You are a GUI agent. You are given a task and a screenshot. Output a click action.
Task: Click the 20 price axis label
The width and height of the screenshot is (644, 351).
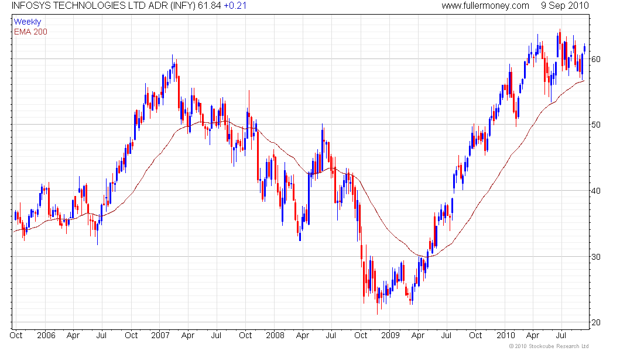[595, 323]
